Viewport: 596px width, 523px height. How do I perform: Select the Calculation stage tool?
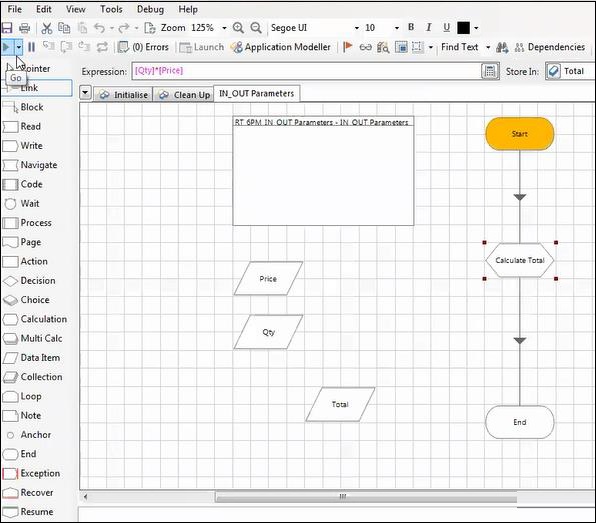pos(35,319)
